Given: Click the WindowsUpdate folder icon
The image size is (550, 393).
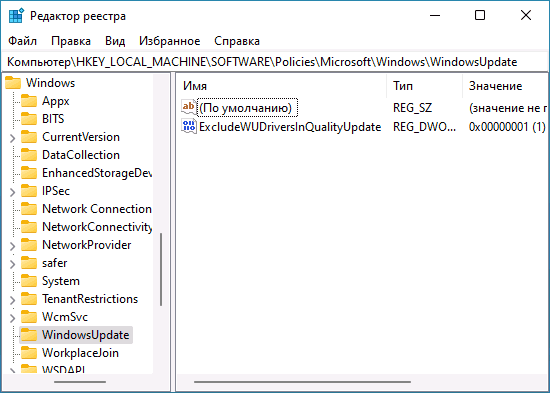Looking at the screenshot, I should coord(29,335).
